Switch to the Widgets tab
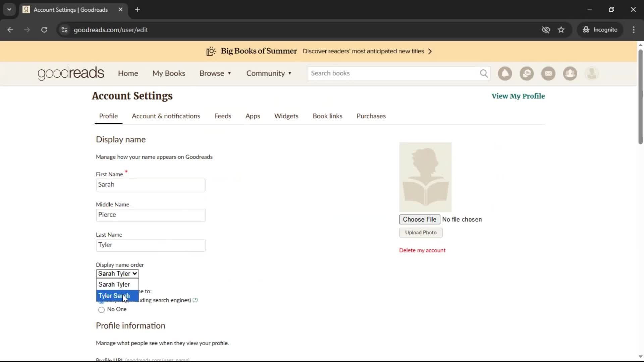This screenshot has width=644, height=362. click(x=286, y=116)
